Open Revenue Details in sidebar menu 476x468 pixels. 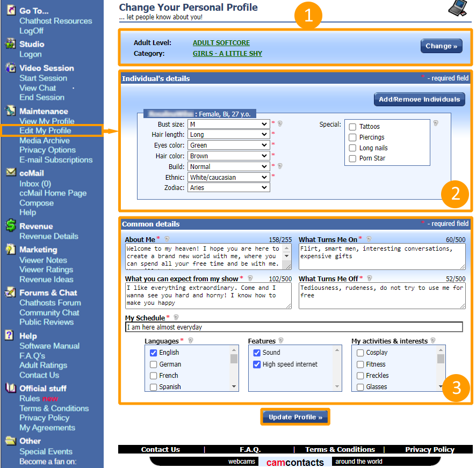tap(49, 236)
